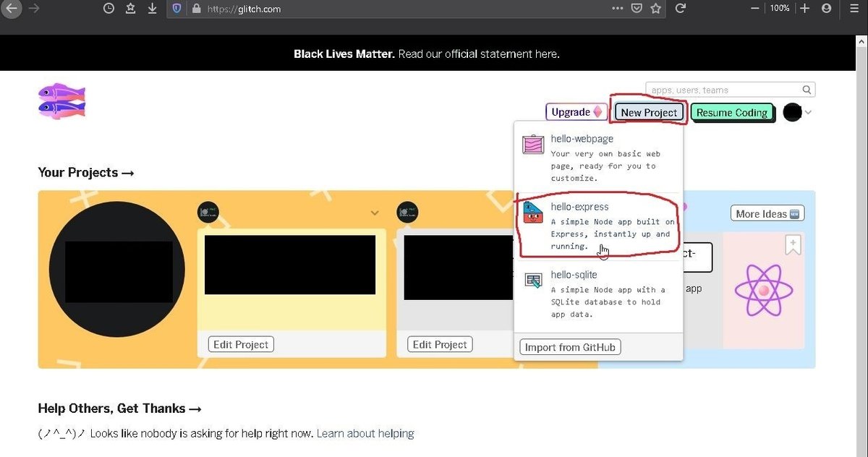Open the Firefox account avatar icon
This screenshot has height=457, width=868.
coord(826,9)
